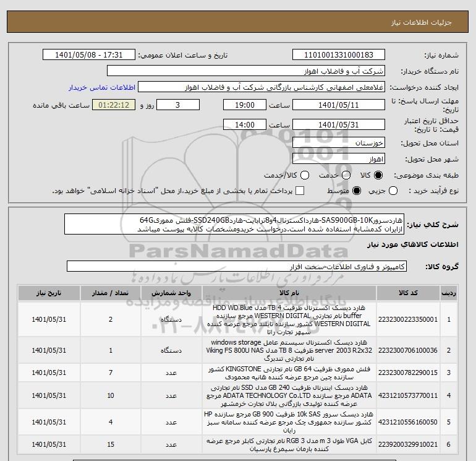Click response deadline time 19:00
Image resolution: width=476 pixels, height=461 pixels.
point(245,105)
